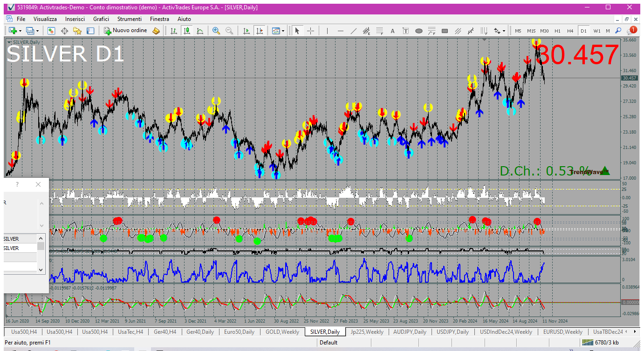The image size is (644, 351).
Task: Switch chart to bar chart mode
Action: [174, 31]
